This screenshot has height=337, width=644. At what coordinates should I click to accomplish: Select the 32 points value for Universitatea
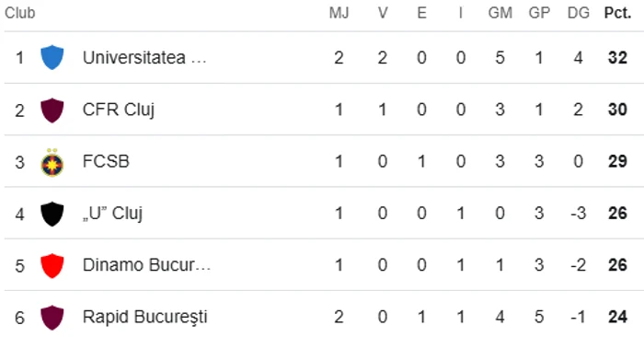click(617, 57)
